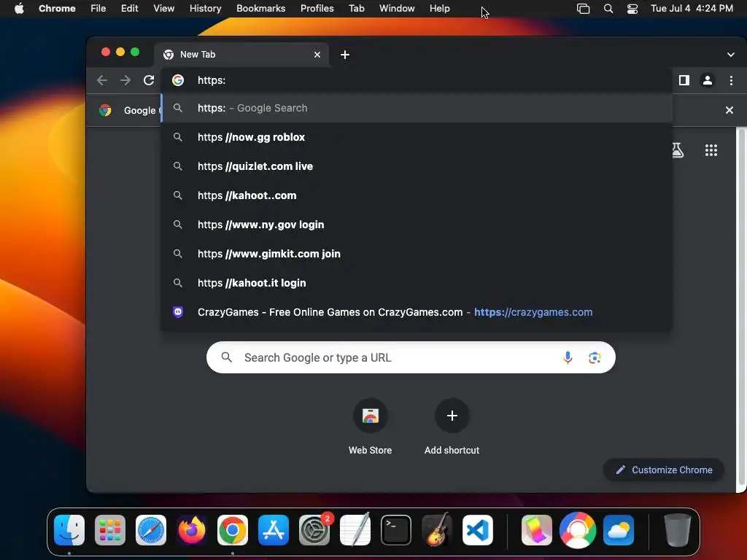The image size is (747, 560).
Task: Open the Chrome menu in menu bar
Action: click(x=57, y=9)
